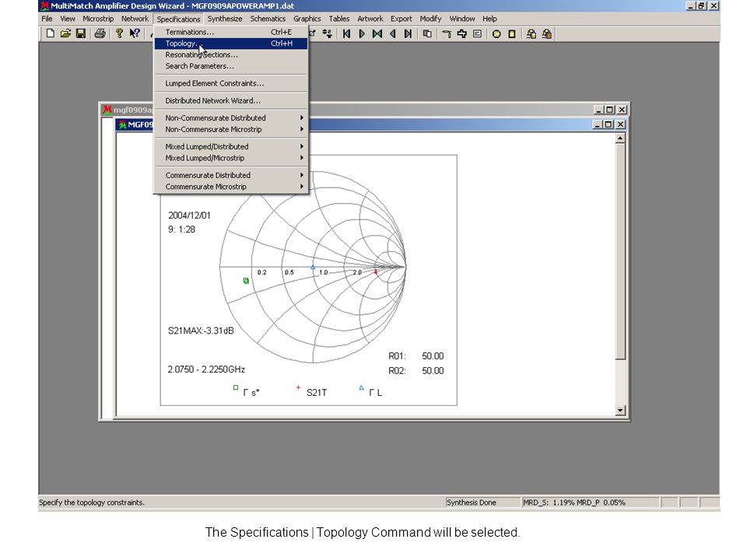Viewport: 747px width, 560px height.
Task: Open the Export menu
Action: pyautogui.click(x=402, y=19)
